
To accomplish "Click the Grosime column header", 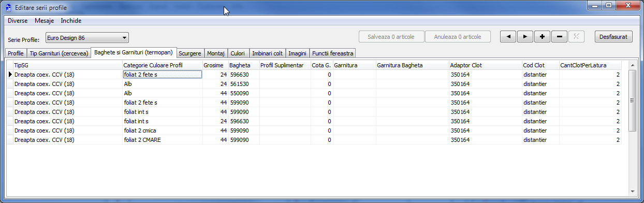I will tap(215, 65).
